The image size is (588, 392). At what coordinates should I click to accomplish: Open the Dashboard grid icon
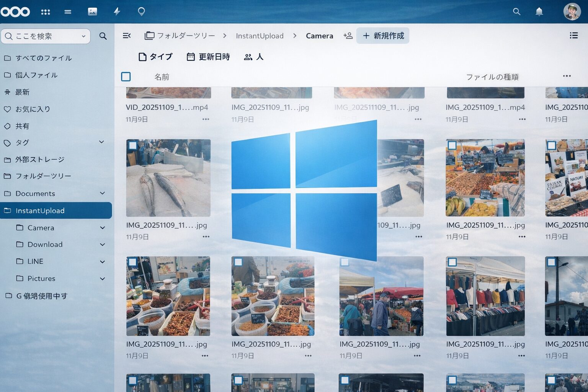click(46, 12)
